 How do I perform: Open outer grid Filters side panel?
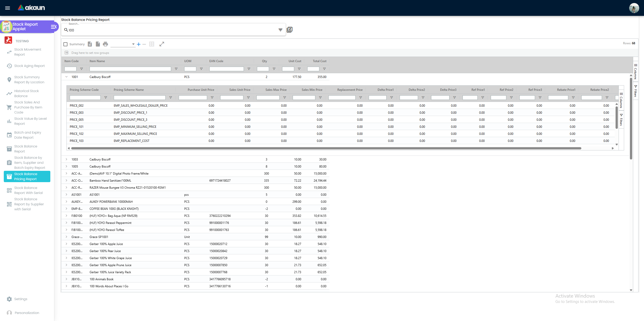point(635,91)
